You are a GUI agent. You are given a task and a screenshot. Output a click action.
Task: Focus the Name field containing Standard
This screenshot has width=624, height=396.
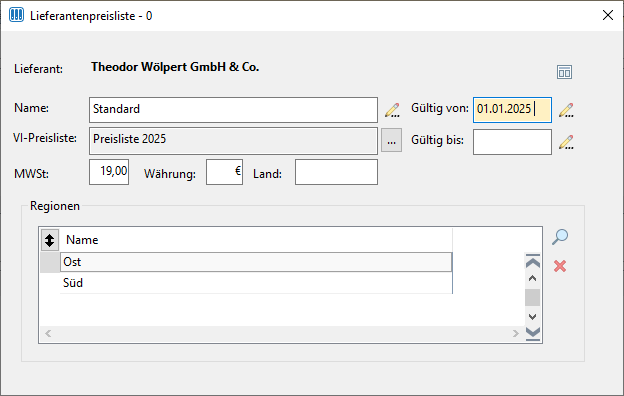[x=233, y=110]
